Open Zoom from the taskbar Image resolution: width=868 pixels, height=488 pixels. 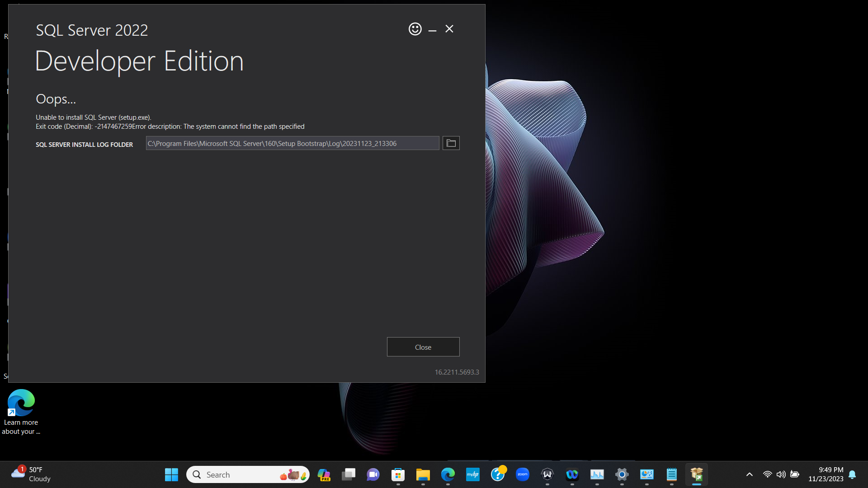tap(523, 474)
